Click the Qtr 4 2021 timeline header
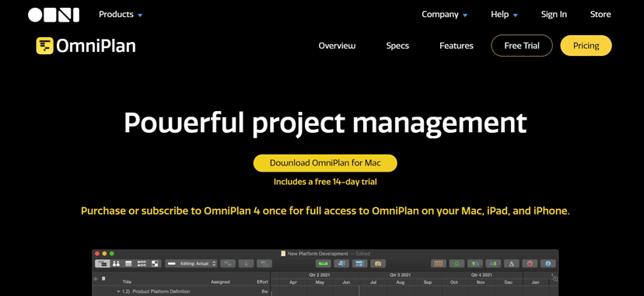The height and width of the screenshot is (296, 644). click(481, 275)
